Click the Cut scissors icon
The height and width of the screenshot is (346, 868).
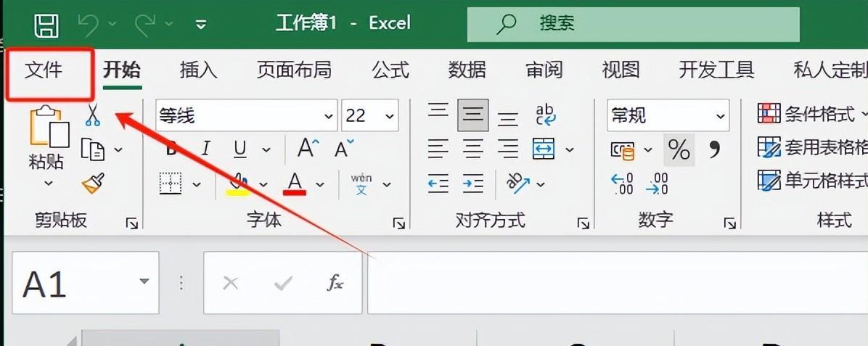[93, 115]
